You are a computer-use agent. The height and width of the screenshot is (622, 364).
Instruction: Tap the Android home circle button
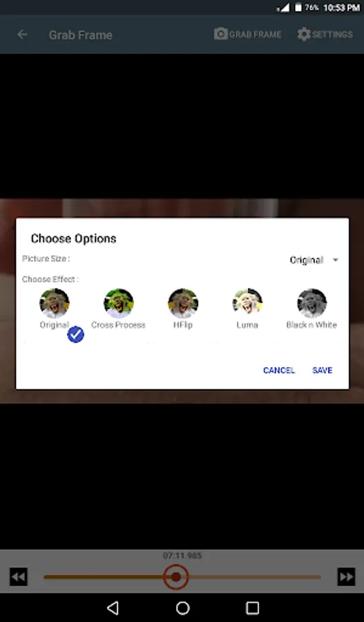182,607
